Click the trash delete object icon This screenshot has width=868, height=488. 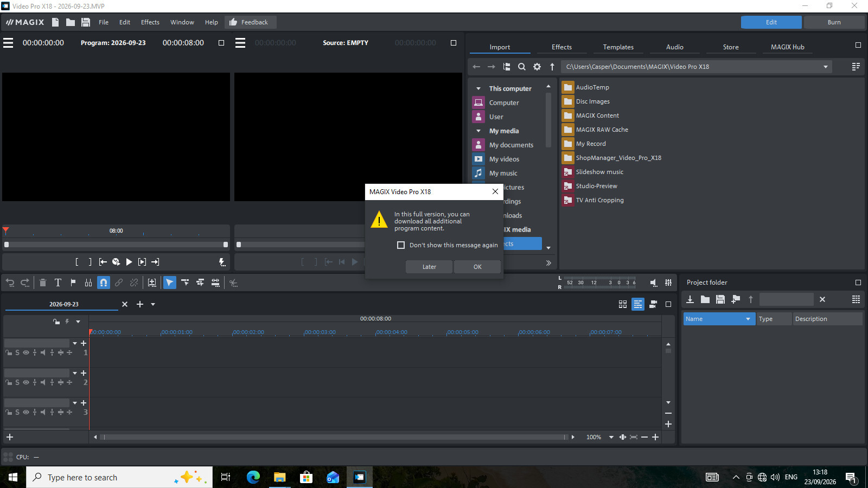[43, 282]
